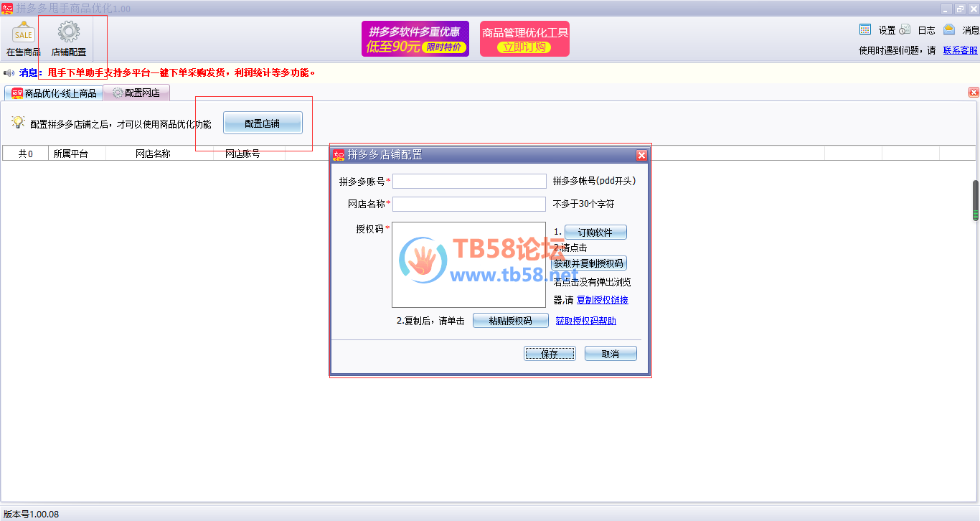Click the 网店账号 column header
The image size is (980, 521).
(x=242, y=154)
